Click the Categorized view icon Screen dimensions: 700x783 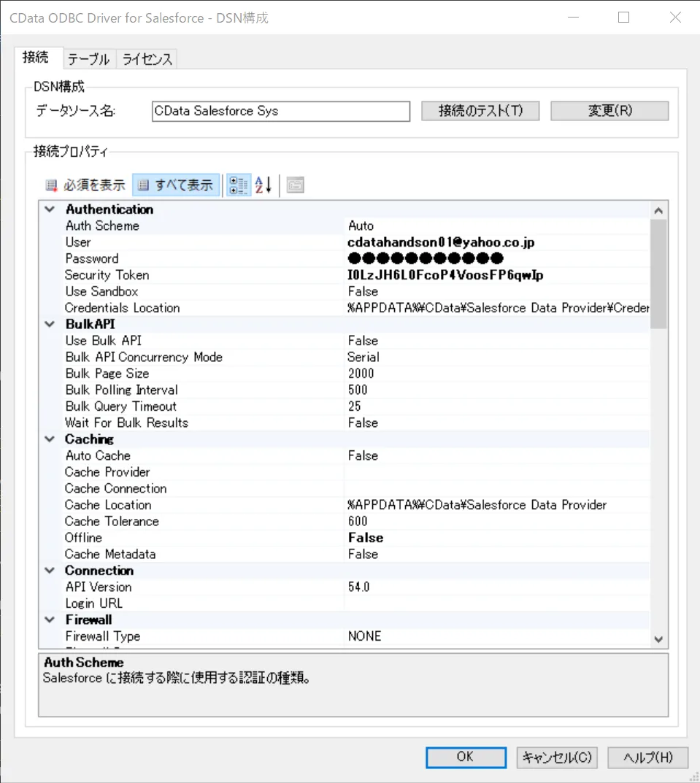click(x=238, y=185)
